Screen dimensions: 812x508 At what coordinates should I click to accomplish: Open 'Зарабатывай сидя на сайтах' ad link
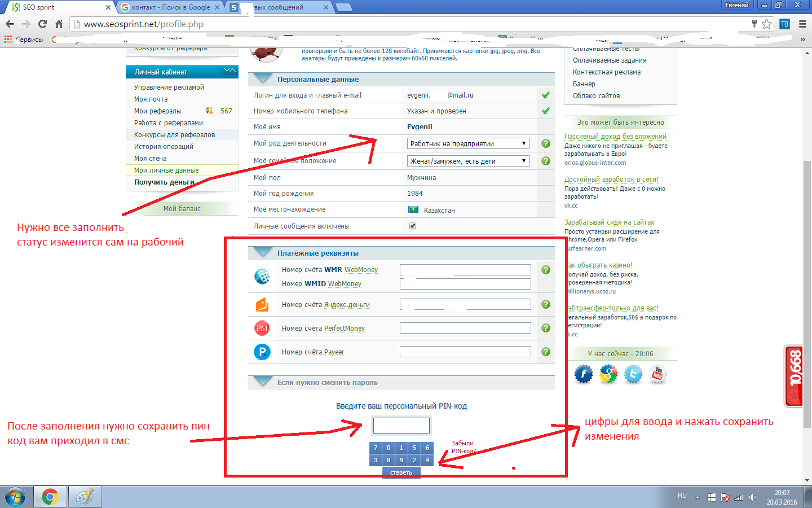coord(609,222)
